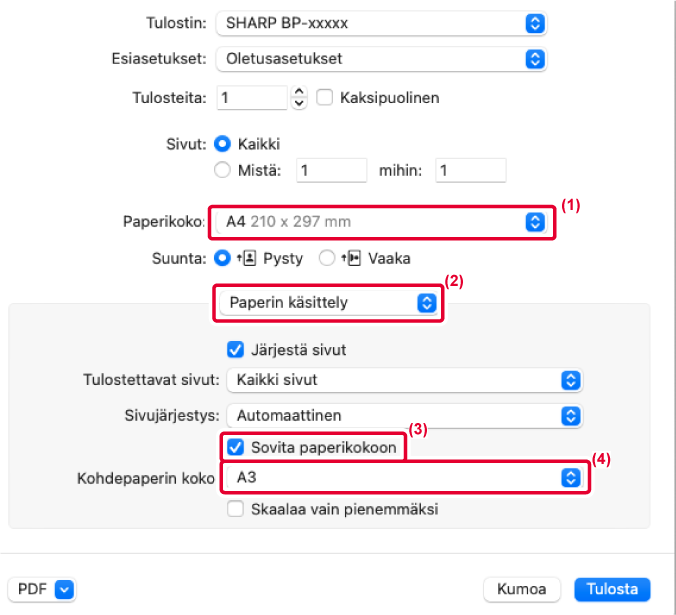The width and height of the screenshot is (676, 615).
Task: Toggle the Sovita paperikokoon checkbox
Action: (x=235, y=447)
